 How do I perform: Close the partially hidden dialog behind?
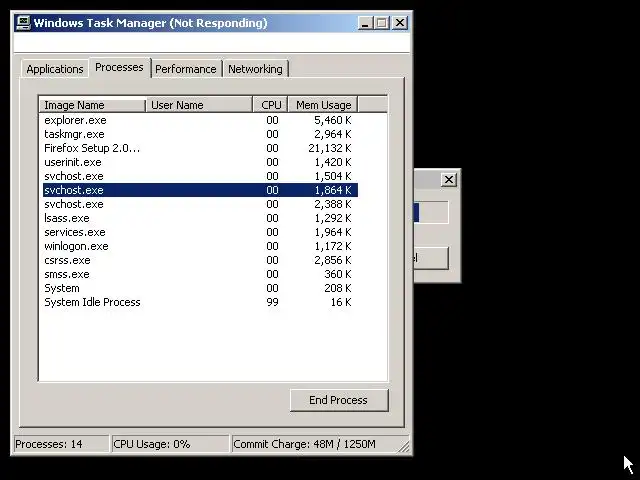coord(449,180)
